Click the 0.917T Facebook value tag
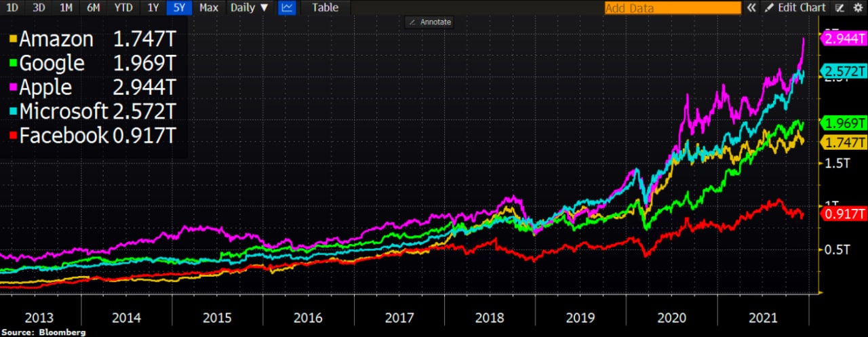The image size is (868, 337). pyautogui.click(x=844, y=214)
